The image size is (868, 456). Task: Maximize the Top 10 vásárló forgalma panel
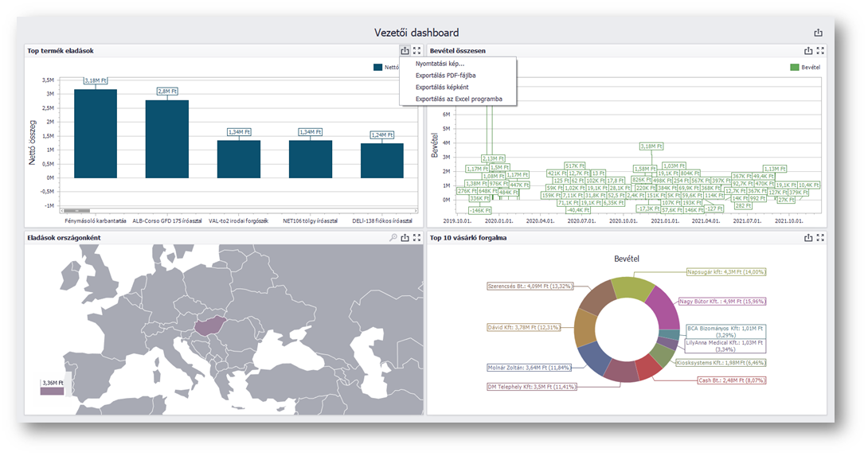click(820, 238)
